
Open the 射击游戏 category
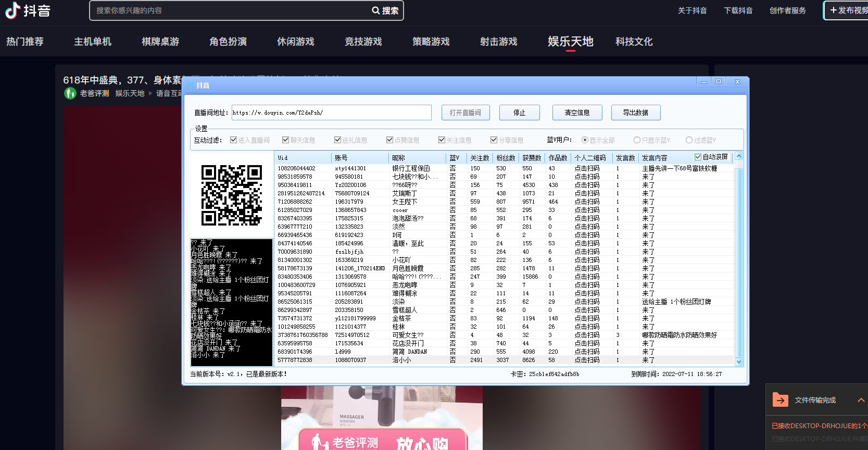[499, 42]
